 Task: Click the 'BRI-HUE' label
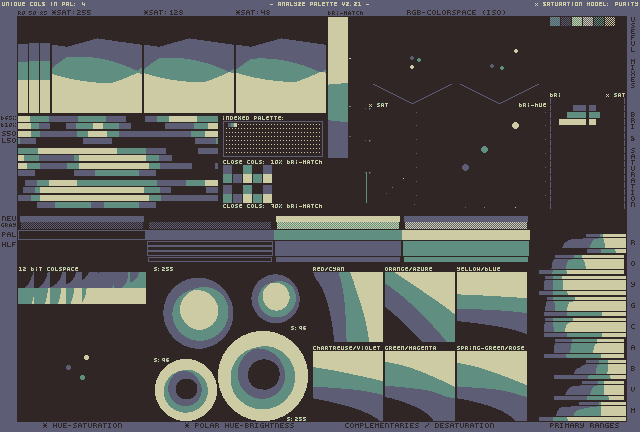532,105
